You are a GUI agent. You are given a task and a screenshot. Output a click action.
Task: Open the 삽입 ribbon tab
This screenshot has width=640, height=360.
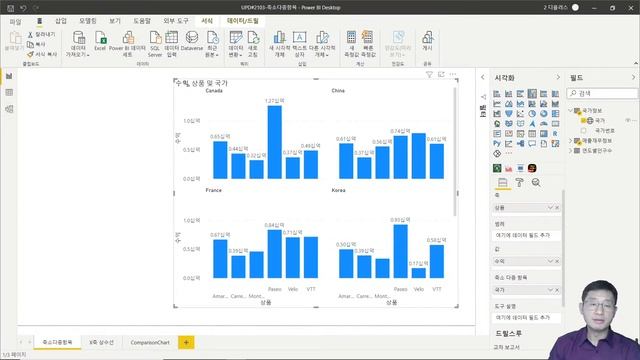(61, 21)
